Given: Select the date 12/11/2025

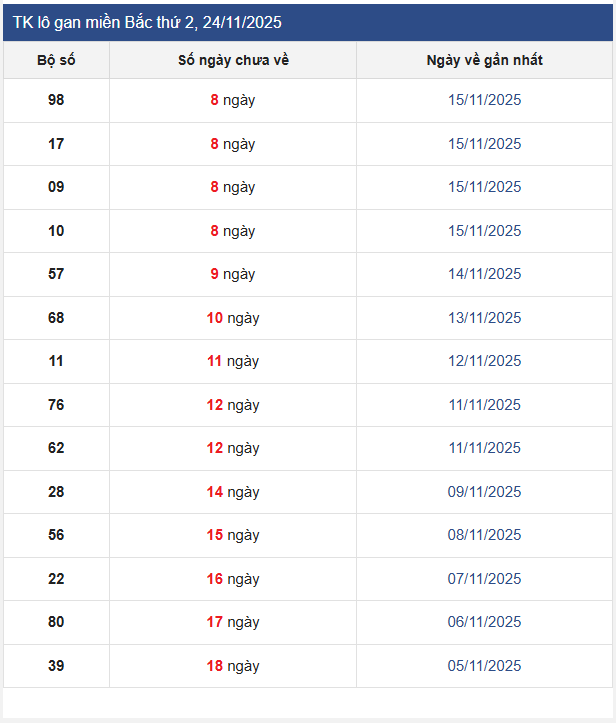Looking at the screenshot, I should pos(484,361).
